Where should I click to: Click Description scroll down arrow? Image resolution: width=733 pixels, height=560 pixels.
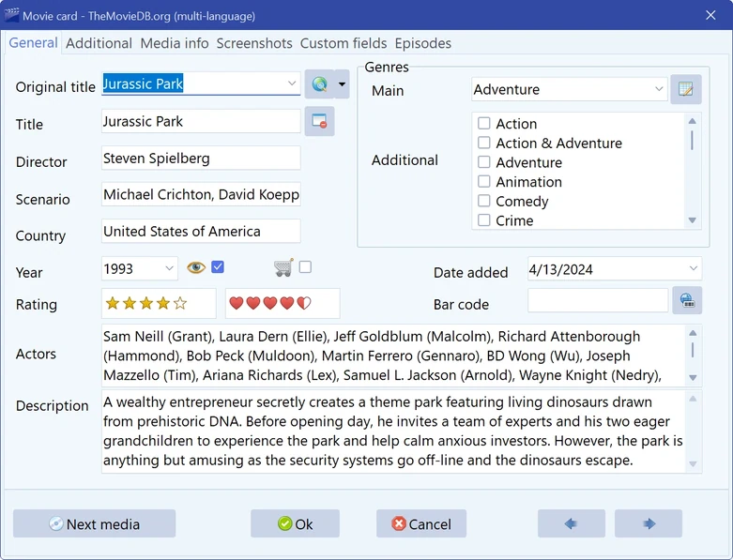point(693,463)
